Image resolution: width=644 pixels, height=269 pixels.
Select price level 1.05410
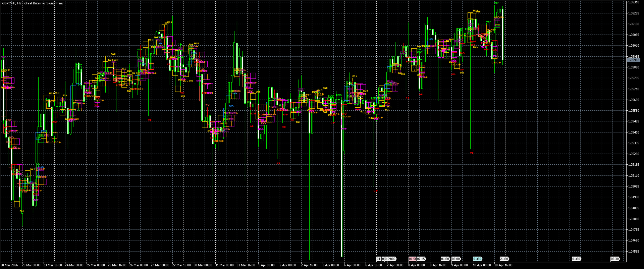634,132
